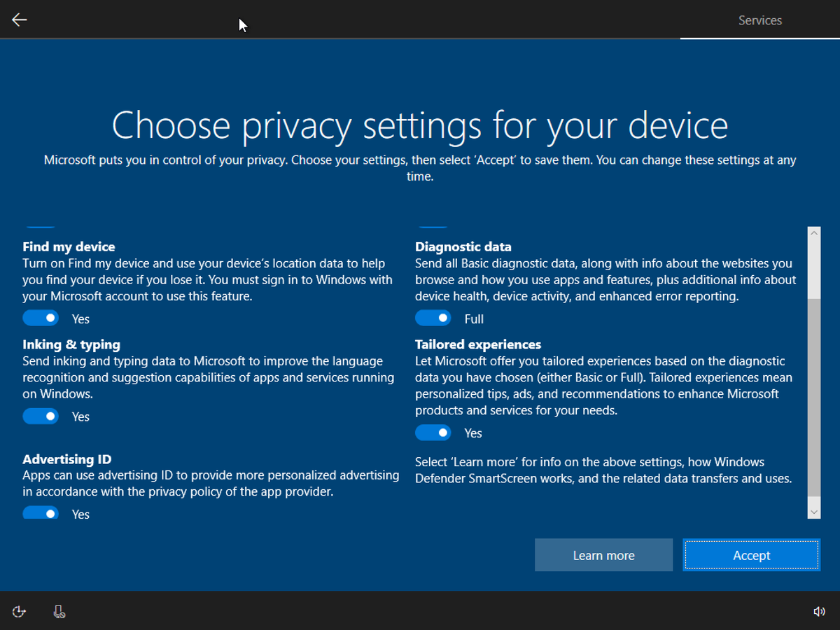The height and width of the screenshot is (630, 840).
Task: Disable the Advertising ID toggle
Action: [x=41, y=513]
